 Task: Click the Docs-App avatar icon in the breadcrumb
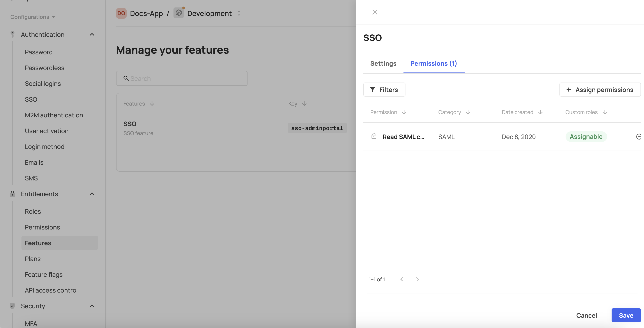point(121,13)
